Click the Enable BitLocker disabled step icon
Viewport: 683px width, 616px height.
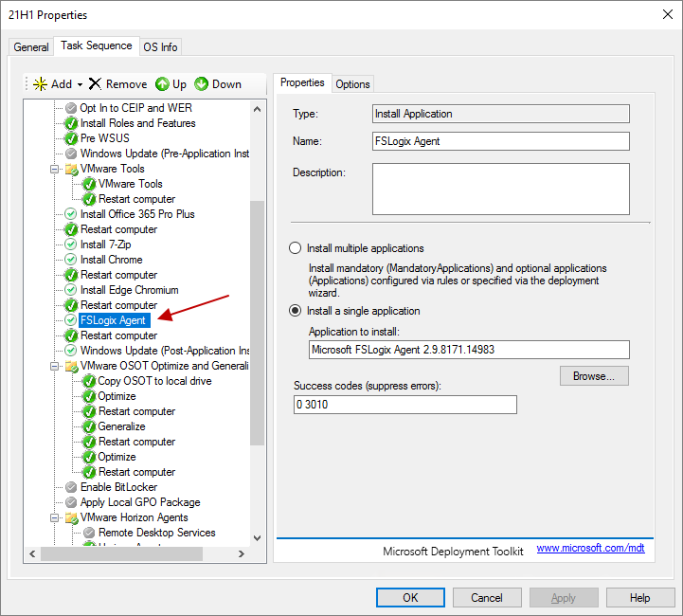pos(71,487)
